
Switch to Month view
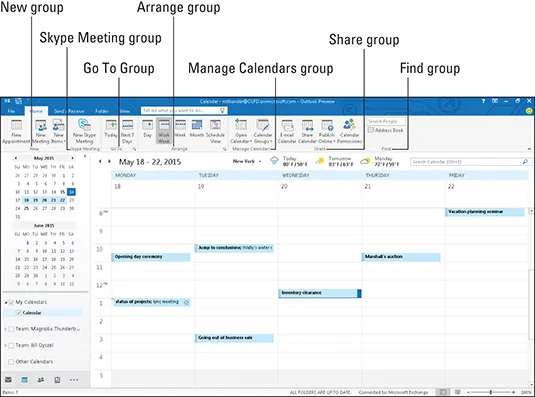(x=197, y=129)
